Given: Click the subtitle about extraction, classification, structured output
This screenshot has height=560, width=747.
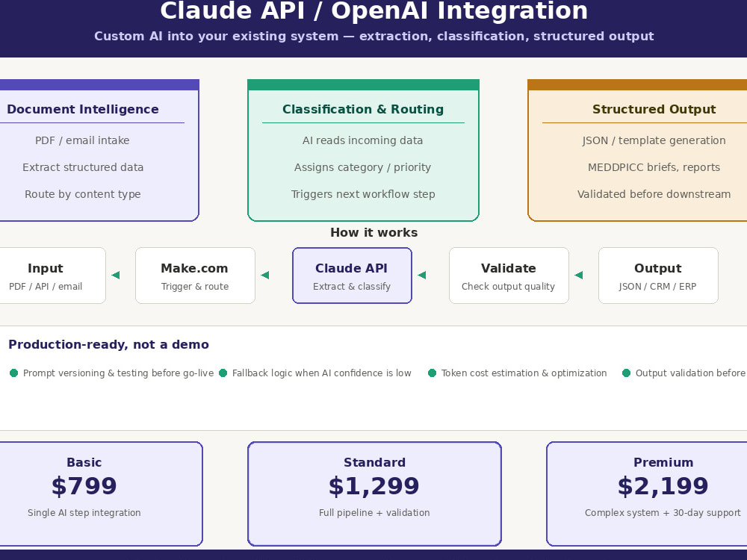Looking at the screenshot, I should [x=373, y=36].
